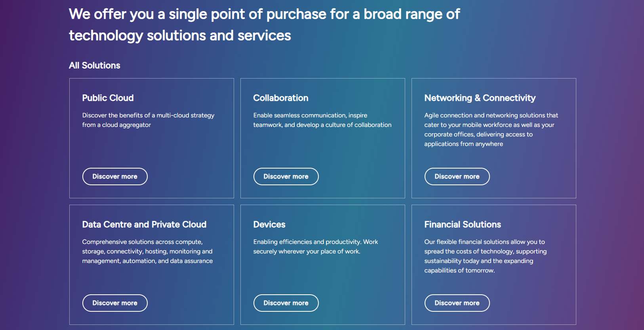Select the Collaboration card heading
Screen dimensions: 644x330
[x=281, y=98]
